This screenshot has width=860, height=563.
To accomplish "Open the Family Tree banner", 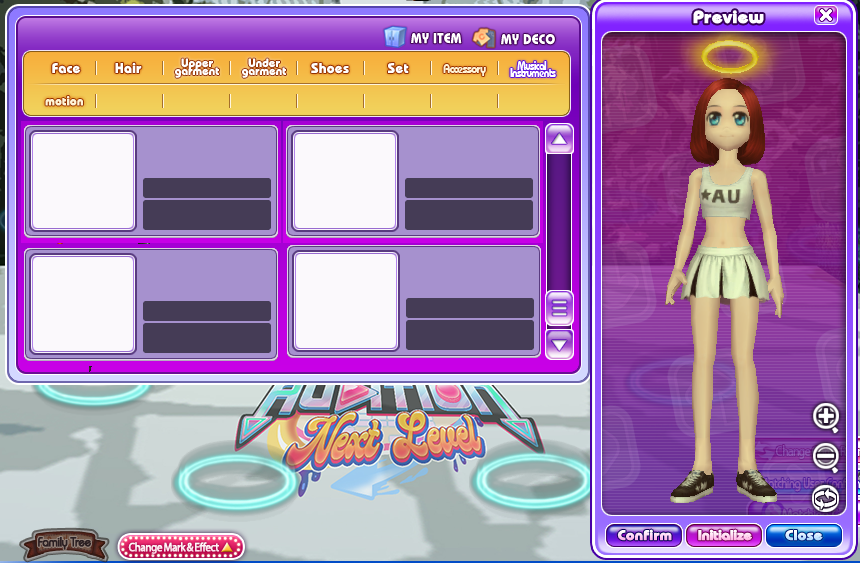I will (x=65, y=543).
